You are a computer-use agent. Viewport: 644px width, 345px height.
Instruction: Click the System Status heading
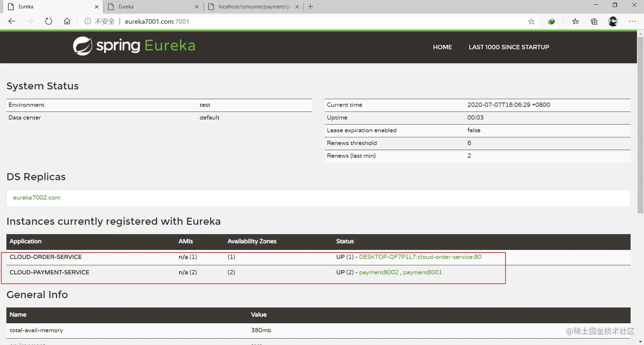tap(43, 86)
